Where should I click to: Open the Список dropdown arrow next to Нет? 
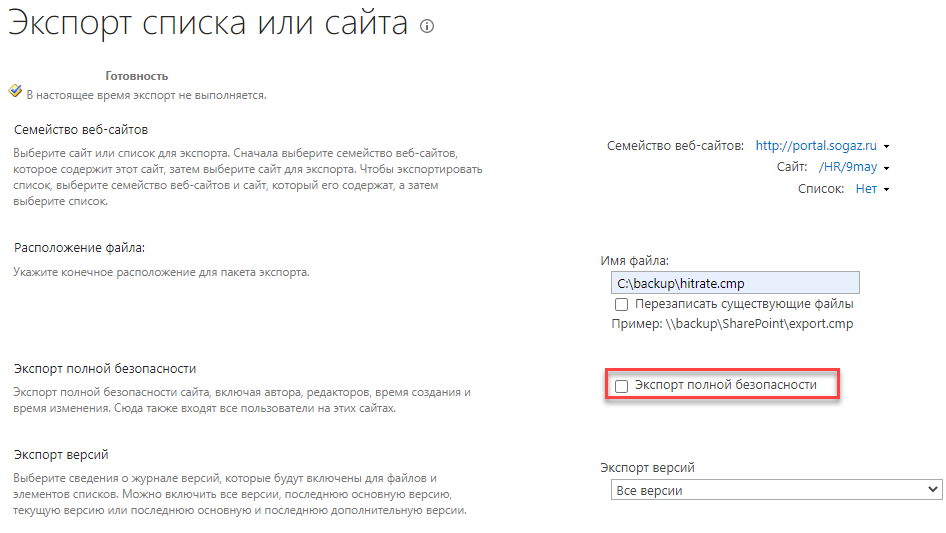coord(886,190)
